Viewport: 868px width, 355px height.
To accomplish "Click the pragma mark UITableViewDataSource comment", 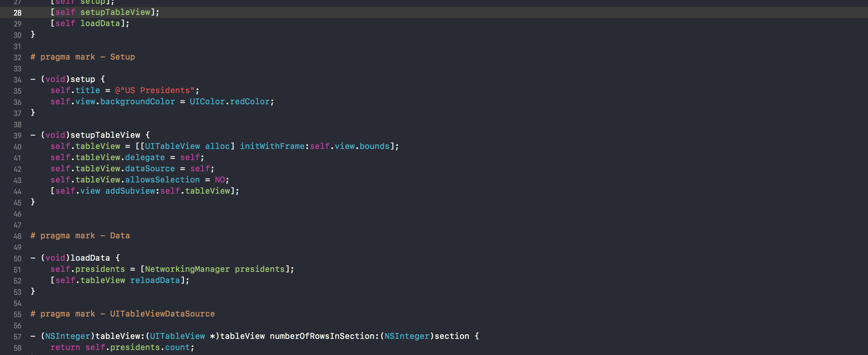I will (123, 313).
